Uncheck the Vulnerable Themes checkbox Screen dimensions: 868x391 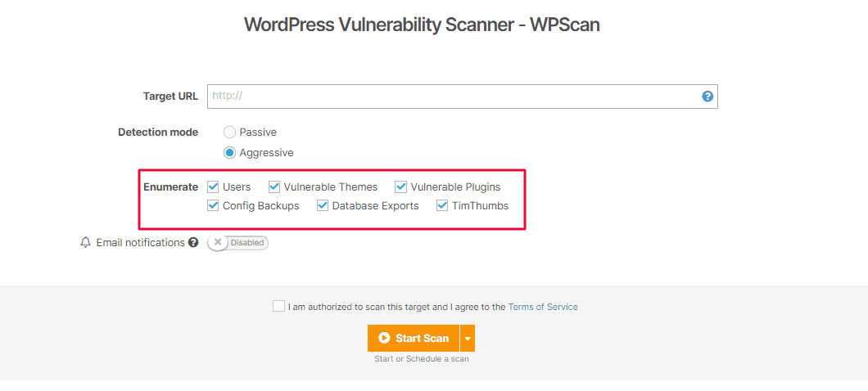click(x=274, y=187)
